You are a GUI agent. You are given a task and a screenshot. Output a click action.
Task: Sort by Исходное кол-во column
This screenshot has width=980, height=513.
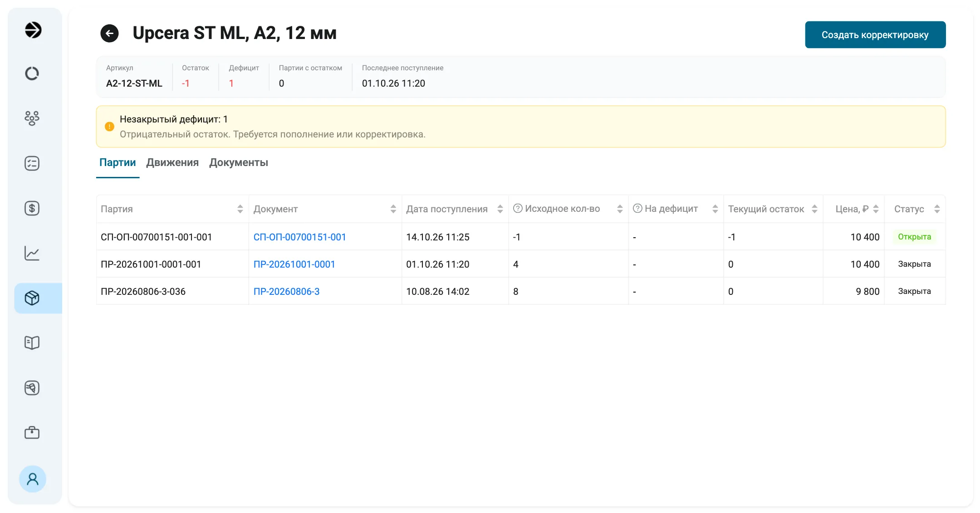[620, 209]
